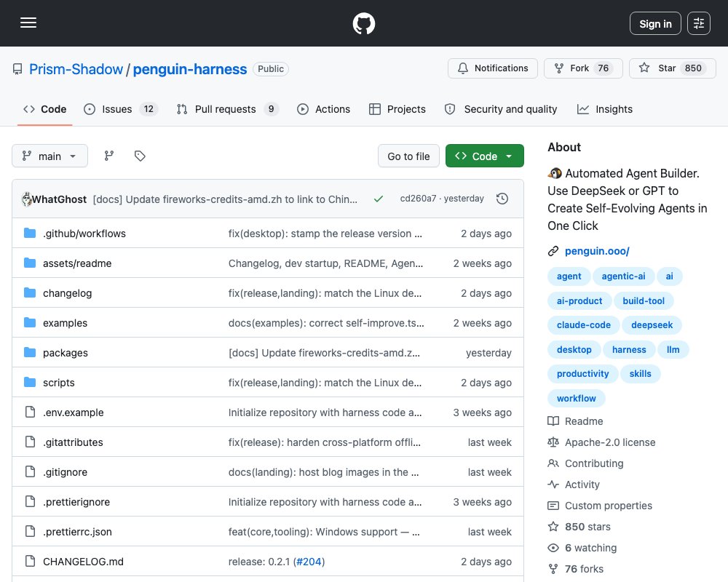Open the Issues tab
Viewport: 728px width, 582px height.
click(121, 109)
